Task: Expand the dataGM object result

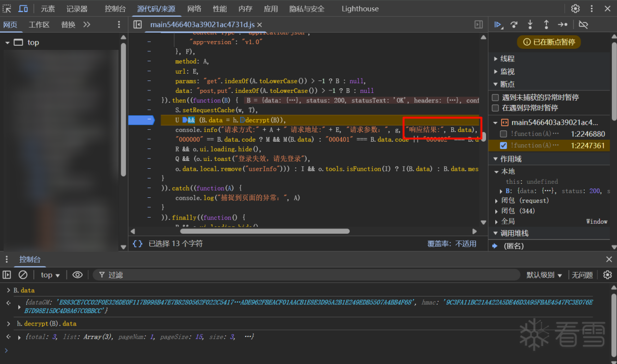Action: [19, 306]
